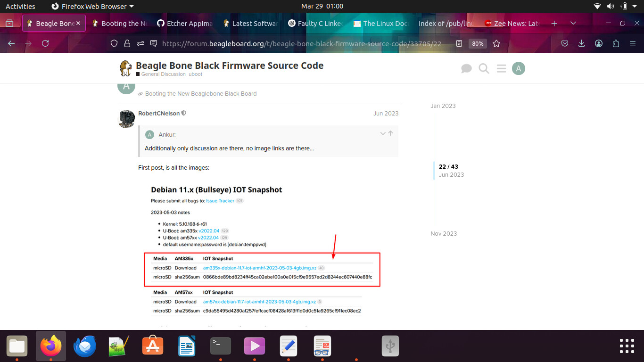The height and width of the screenshot is (362, 644).
Task: Switch to The Linux Doc tab
Action: [381, 23]
